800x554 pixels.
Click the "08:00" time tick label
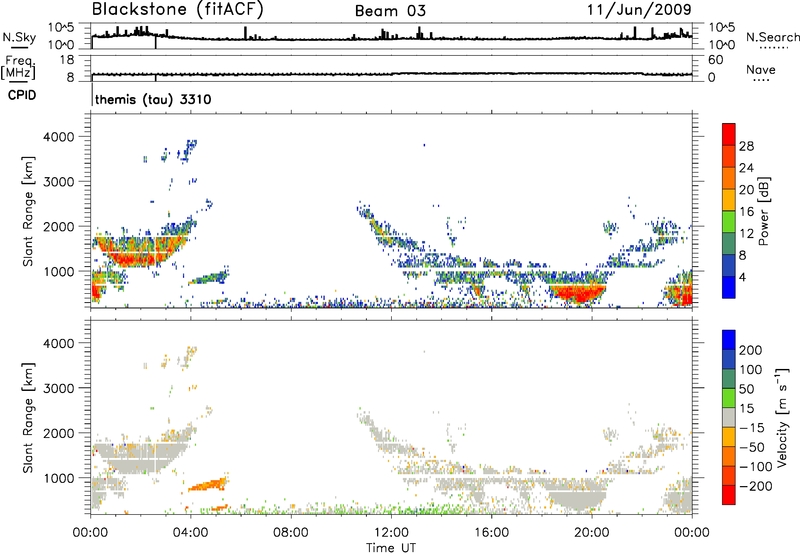[291, 533]
